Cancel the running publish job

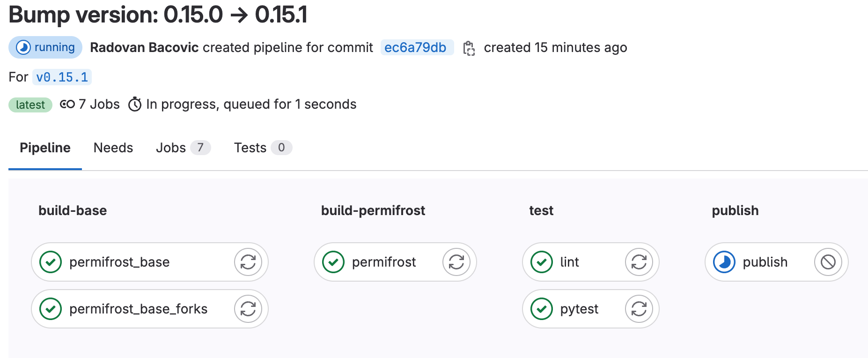pos(828,262)
